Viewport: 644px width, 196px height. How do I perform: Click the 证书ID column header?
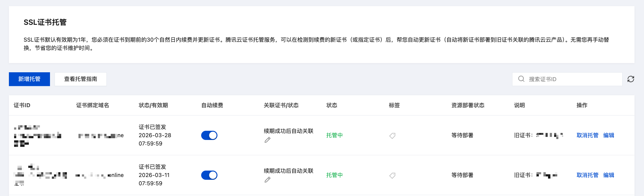22,105
